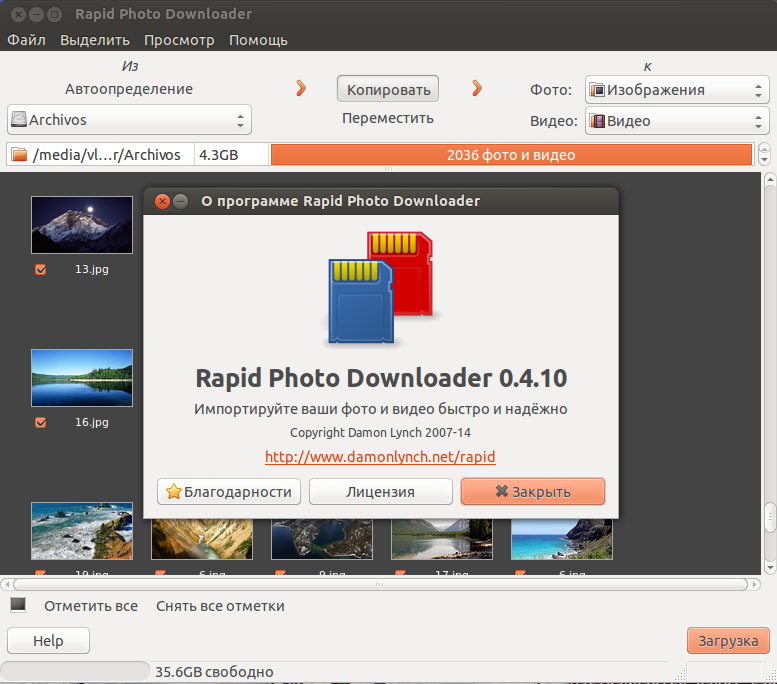This screenshot has height=684, width=777.
Task: Click the Изображения folder icon
Action: pyautogui.click(x=597, y=90)
